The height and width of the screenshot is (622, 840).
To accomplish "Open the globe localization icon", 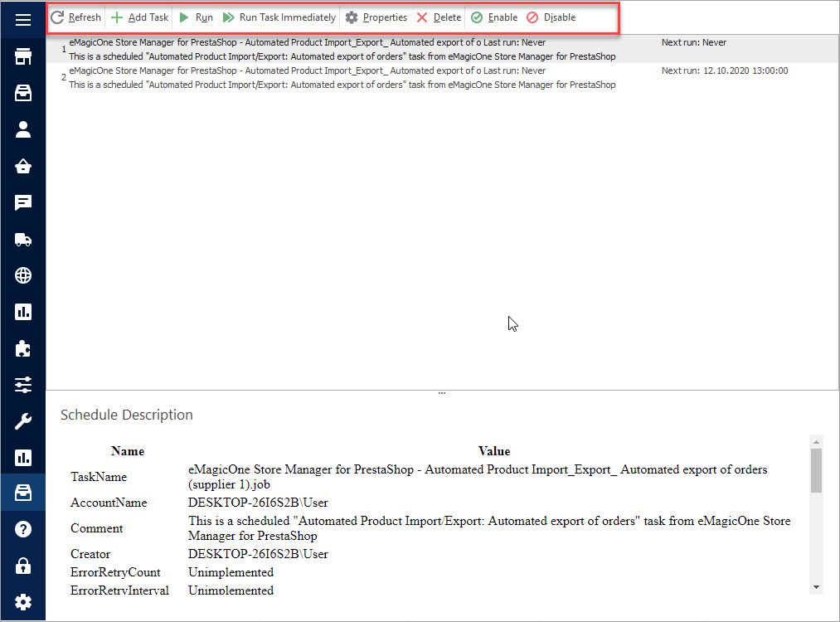I will tap(23, 275).
